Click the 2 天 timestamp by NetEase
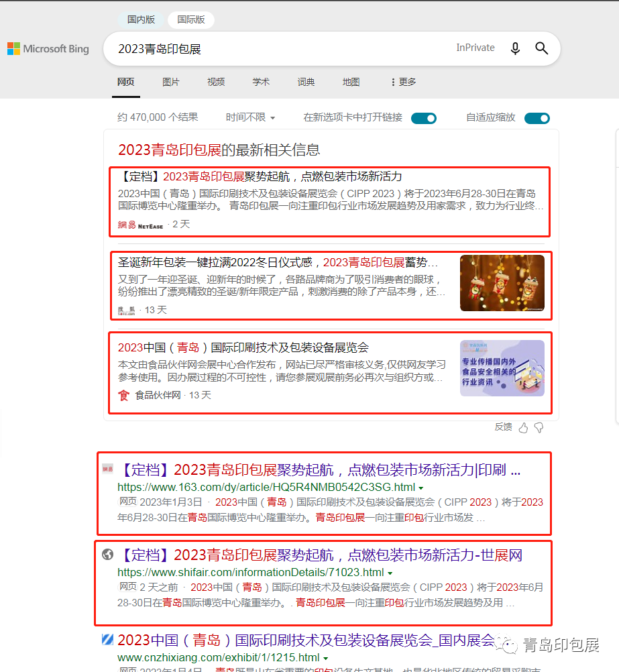 coord(181,224)
